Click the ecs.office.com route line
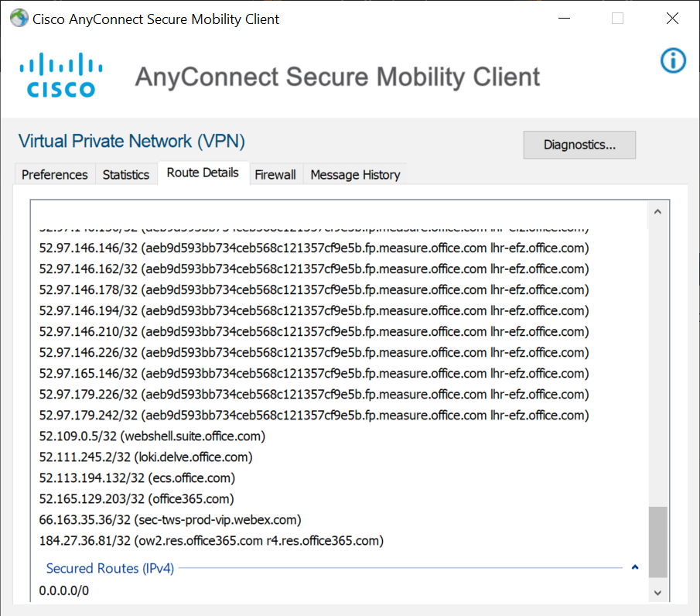 coord(137,478)
